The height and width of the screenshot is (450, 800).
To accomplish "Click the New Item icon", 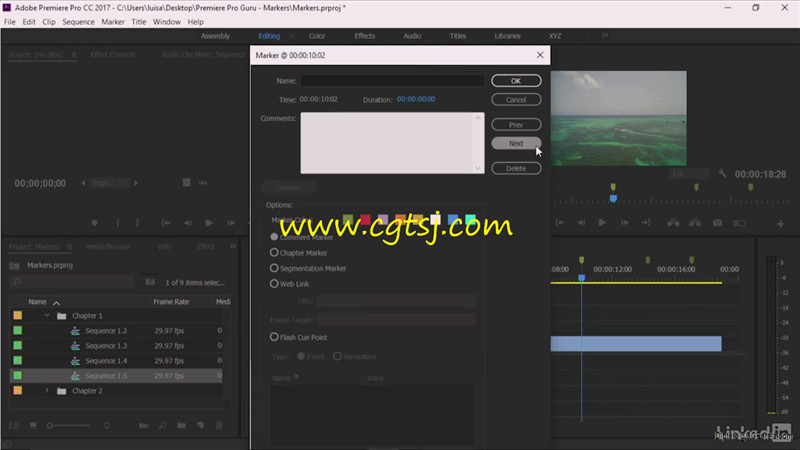I will 201,425.
